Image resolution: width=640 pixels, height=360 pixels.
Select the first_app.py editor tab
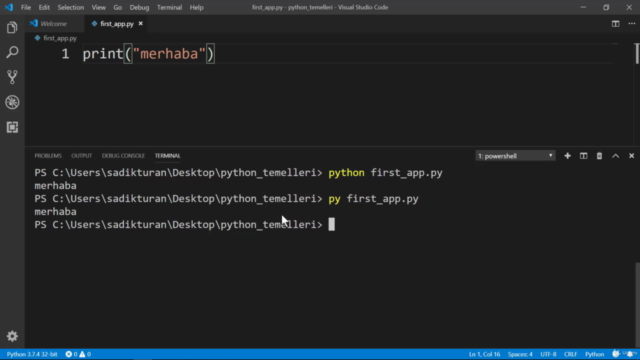(x=117, y=24)
